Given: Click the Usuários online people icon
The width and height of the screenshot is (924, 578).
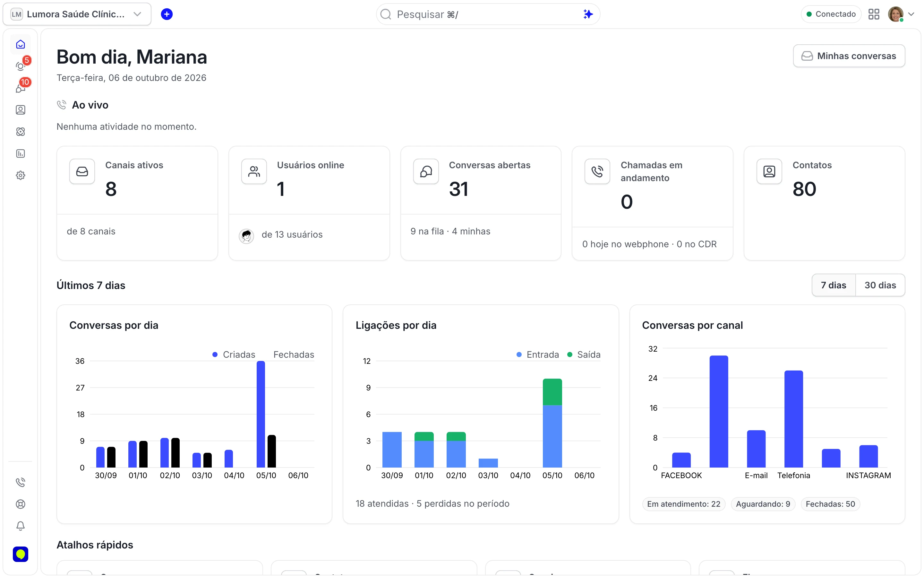Looking at the screenshot, I should coord(254,172).
